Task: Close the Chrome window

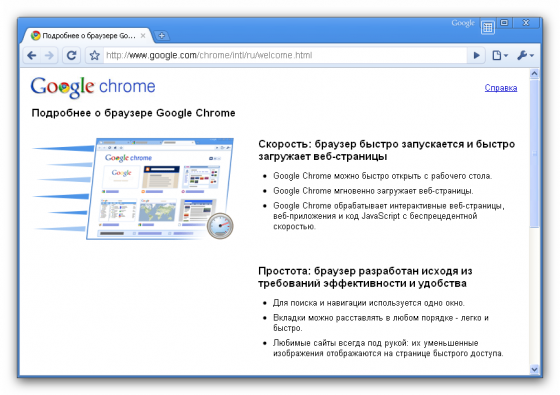Action: [526, 22]
